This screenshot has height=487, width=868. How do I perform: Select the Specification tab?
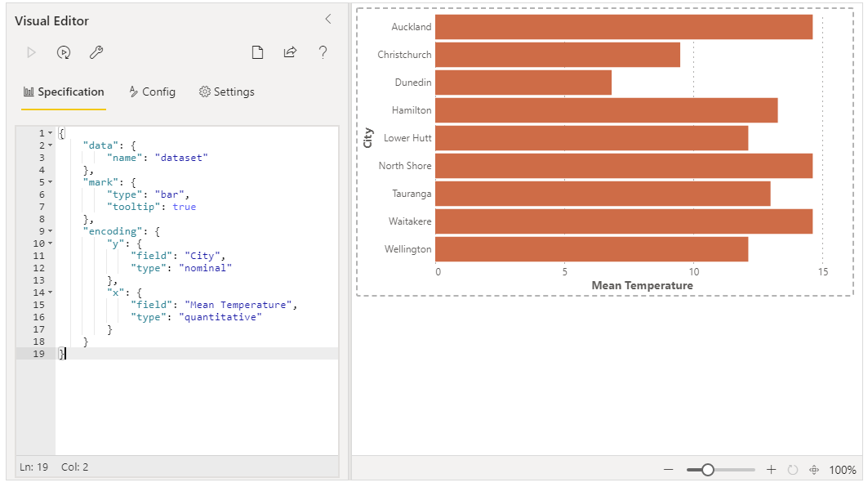click(64, 92)
